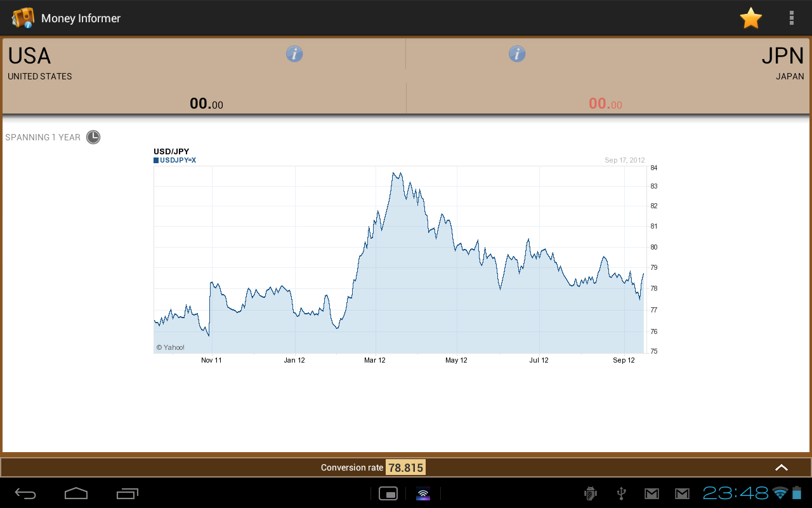Tap the clock icon beside Spanning 1 Year
Image resolution: width=812 pixels, height=508 pixels.
pos(93,137)
